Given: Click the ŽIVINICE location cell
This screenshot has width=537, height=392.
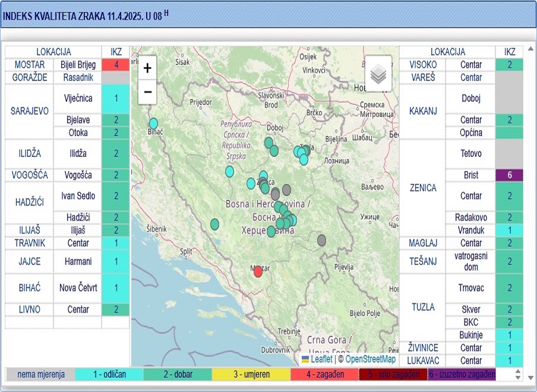Looking at the screenshot, I should [x=423, y=348].
